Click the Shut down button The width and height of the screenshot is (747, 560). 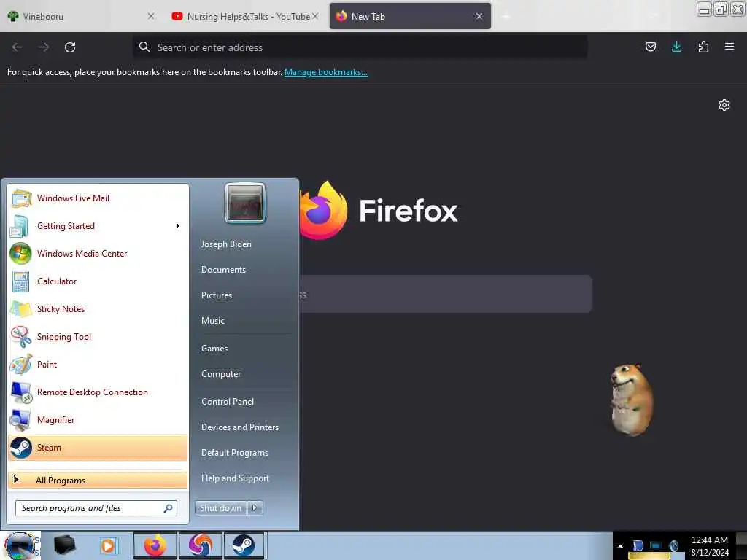point(220,508)
